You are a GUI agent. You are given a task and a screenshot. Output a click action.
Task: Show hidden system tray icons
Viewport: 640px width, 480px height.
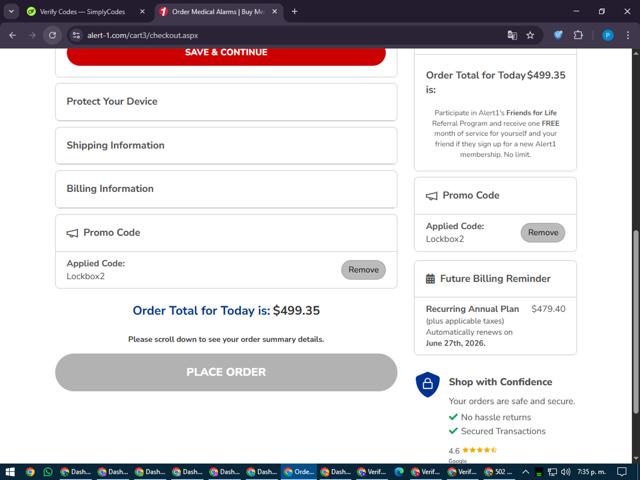pos(525,472)
